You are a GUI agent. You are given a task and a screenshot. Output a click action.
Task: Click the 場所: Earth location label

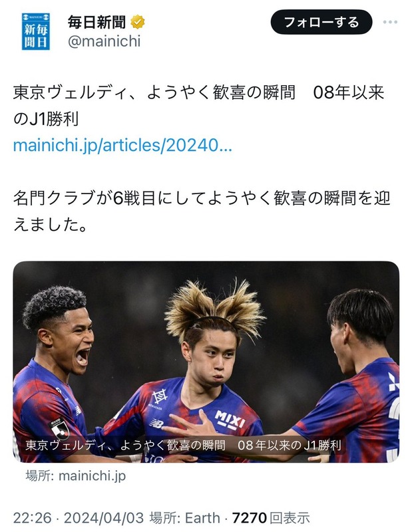(x=185, y=518)
